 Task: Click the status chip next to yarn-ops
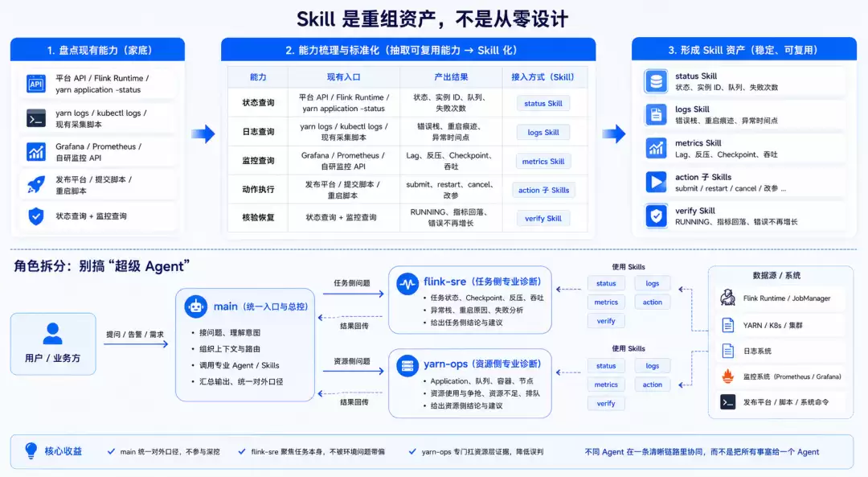606,366
